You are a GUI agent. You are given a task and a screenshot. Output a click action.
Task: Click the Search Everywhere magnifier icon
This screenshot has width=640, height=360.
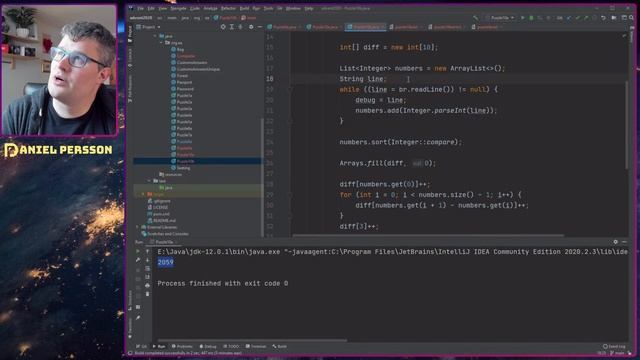631,18
